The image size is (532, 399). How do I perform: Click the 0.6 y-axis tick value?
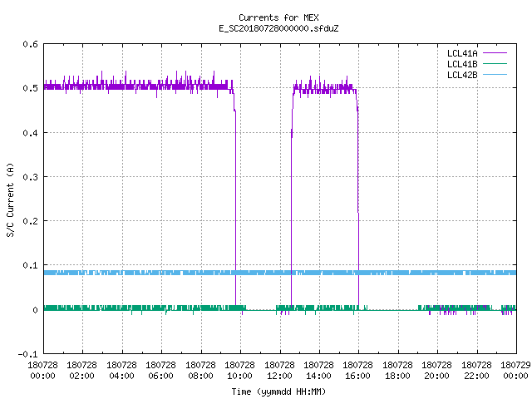tap(30, 44)
